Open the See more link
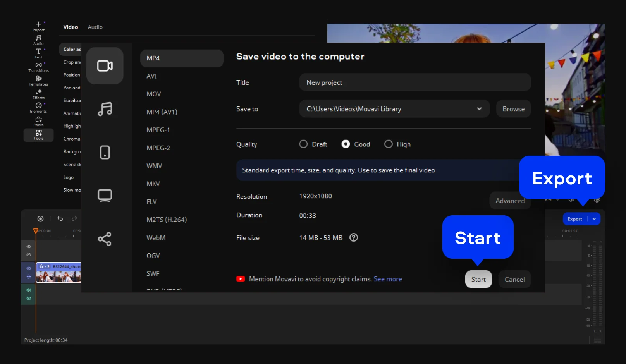The image size is (626, 364). coord(388,279)
